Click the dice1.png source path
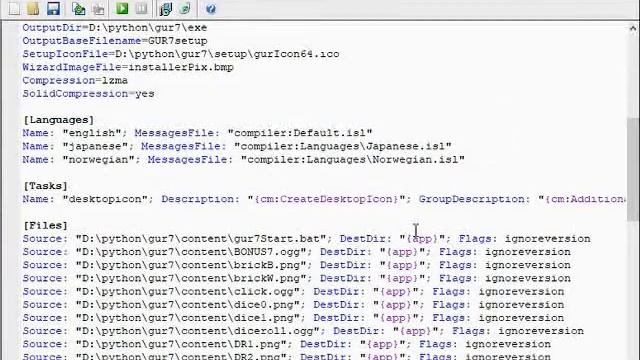Screen dimensions: 640x360 point(188,318)
